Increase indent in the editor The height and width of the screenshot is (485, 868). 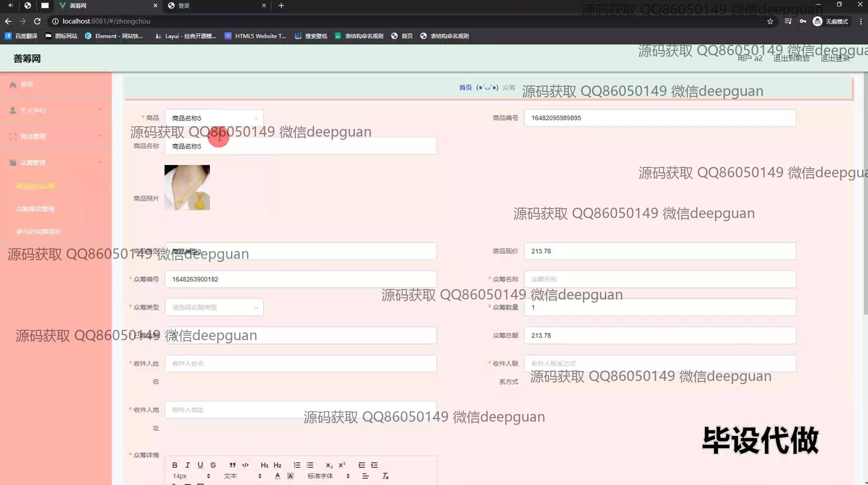(374, 465)
